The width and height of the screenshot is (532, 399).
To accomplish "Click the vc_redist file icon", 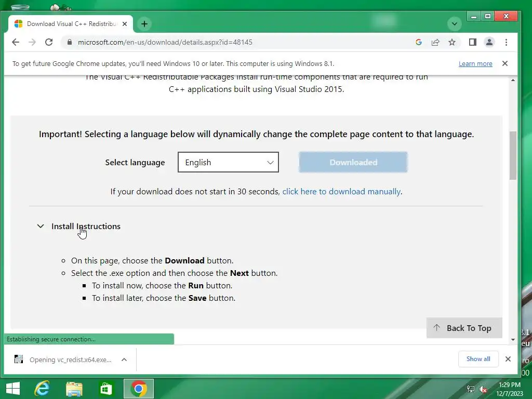I will (x=19, y=359).
